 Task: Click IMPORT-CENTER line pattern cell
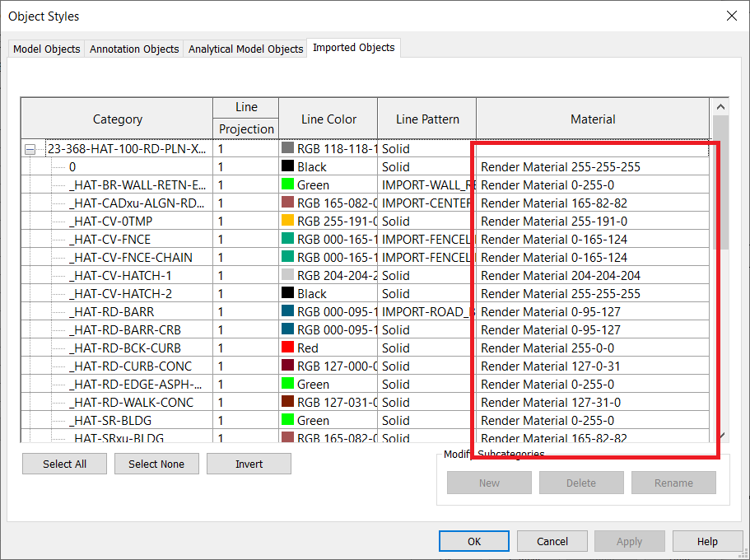pyautogui.click(x=427, y=203)
